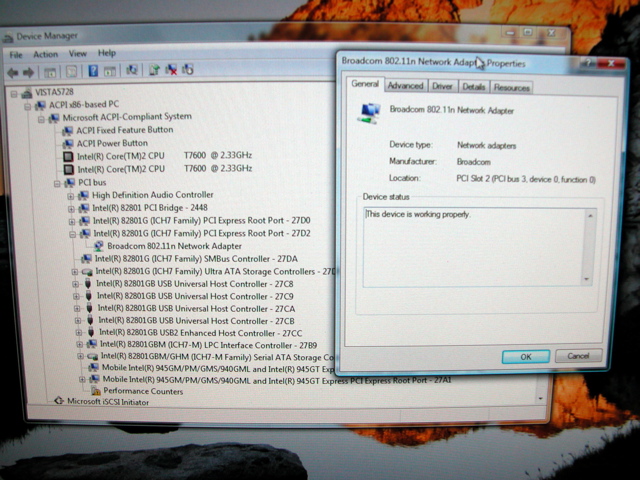Toggle the Show/Hide Action Pane toolbar icon
The image size is (640, 480).
pyautogui.click(x=109, y=71)
